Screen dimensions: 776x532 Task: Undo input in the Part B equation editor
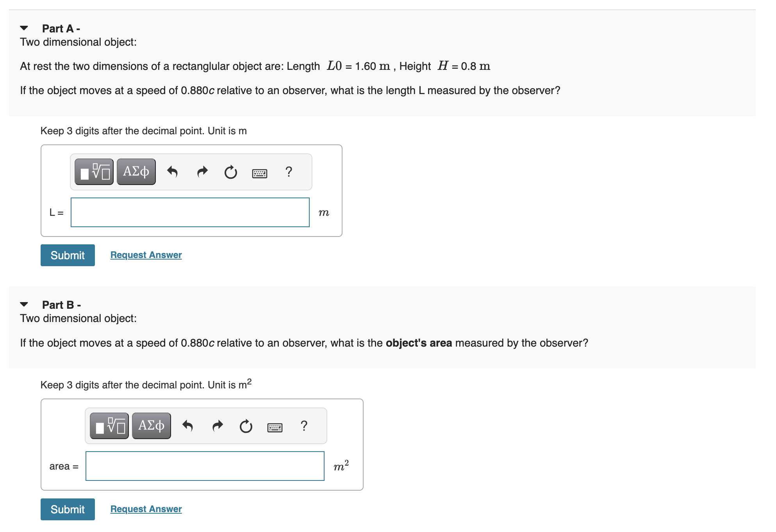click(188, 427)
